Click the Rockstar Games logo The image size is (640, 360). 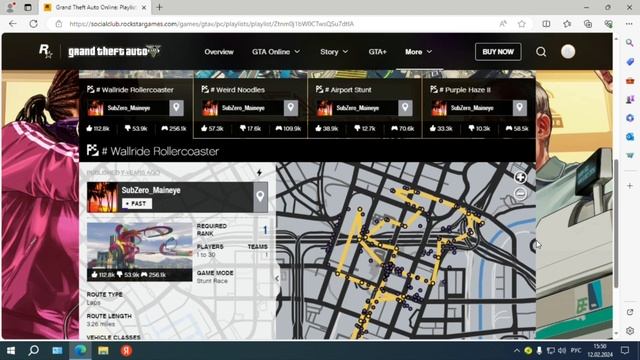(45, 51)
